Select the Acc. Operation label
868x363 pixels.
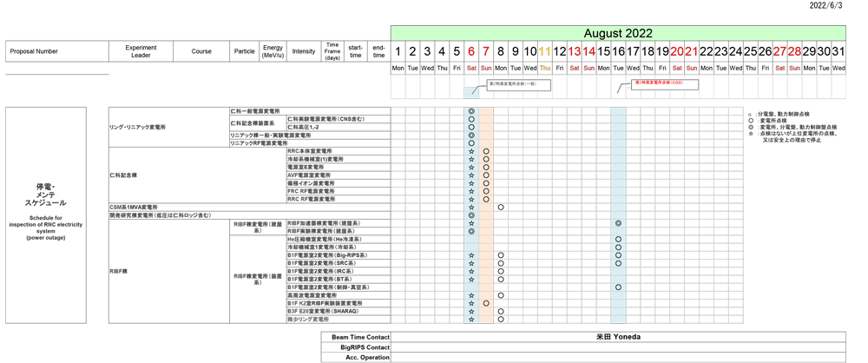356,358
